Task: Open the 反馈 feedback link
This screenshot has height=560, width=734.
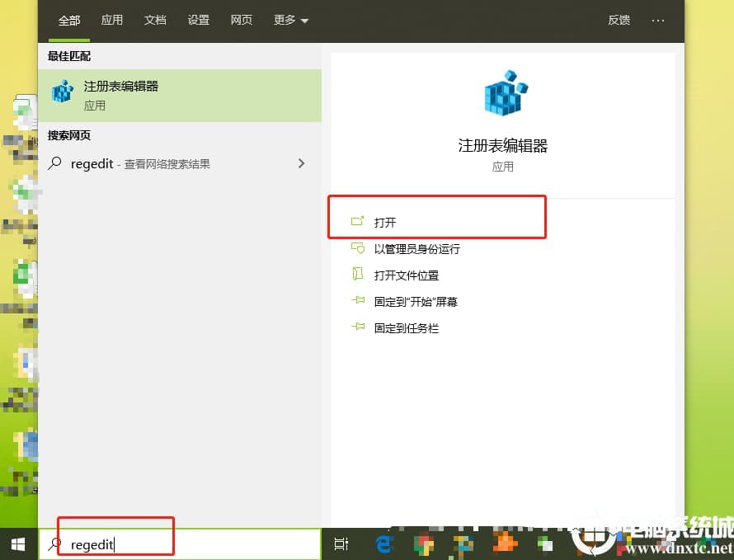Action: (x=619, y=20)
